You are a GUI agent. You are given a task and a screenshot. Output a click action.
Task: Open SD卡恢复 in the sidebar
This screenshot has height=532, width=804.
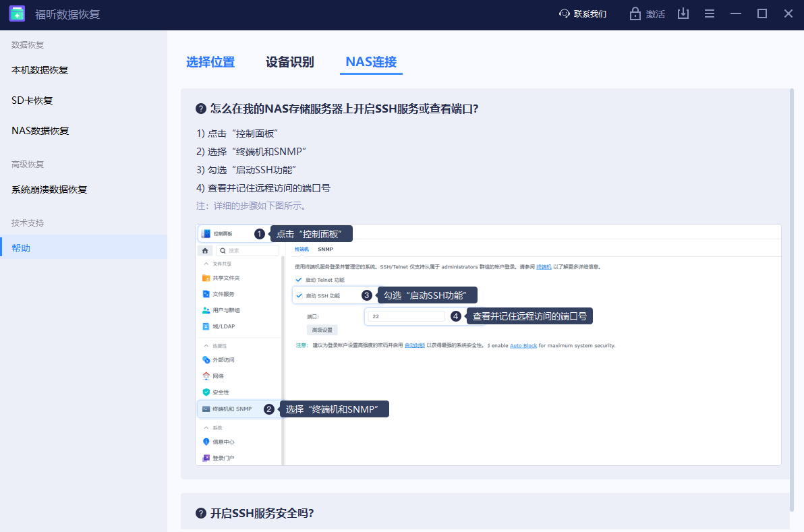[32, 100]
